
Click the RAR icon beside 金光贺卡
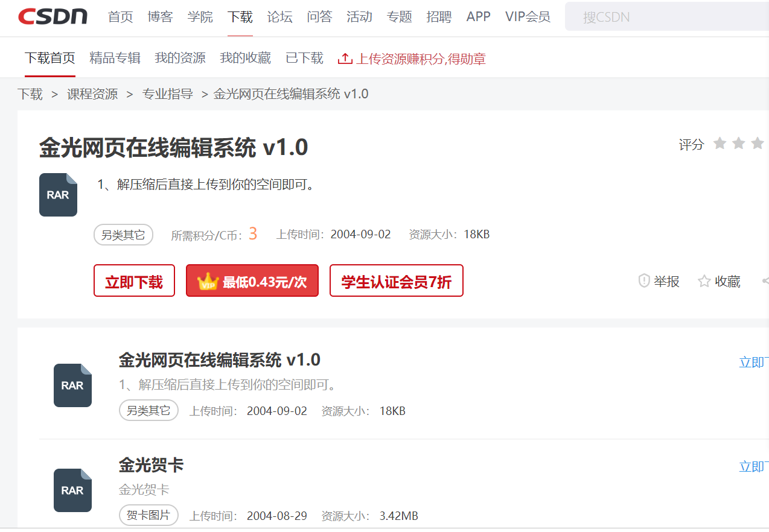pyautogui.click(x=72, y=490)
